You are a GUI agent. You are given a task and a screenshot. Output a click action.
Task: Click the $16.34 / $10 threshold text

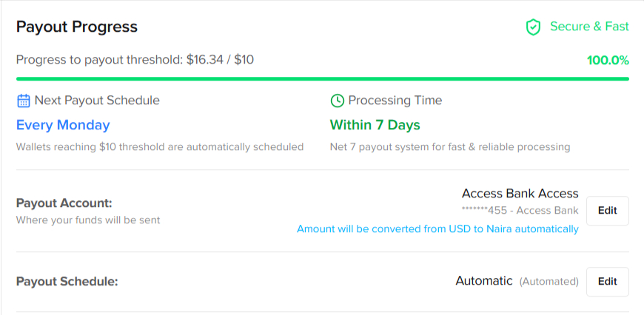coord(218,59)
